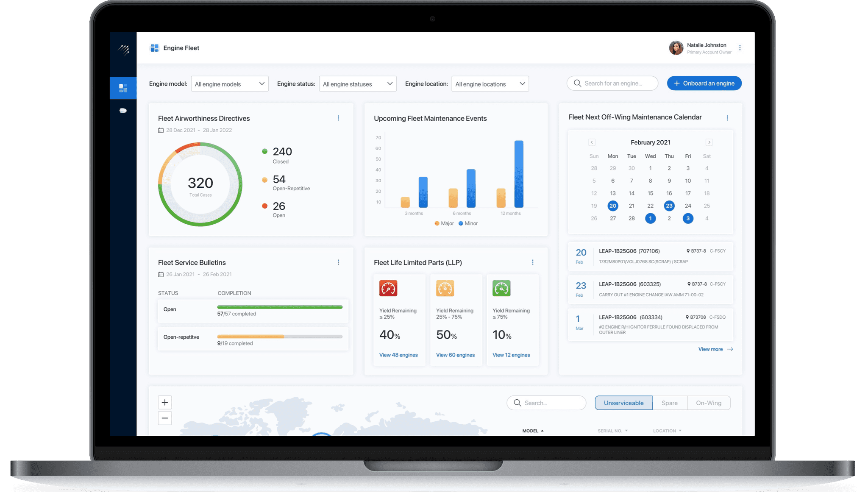Click the 26 Jan 2021 - 26 Feb 2021 range

[x=199, y=275]
